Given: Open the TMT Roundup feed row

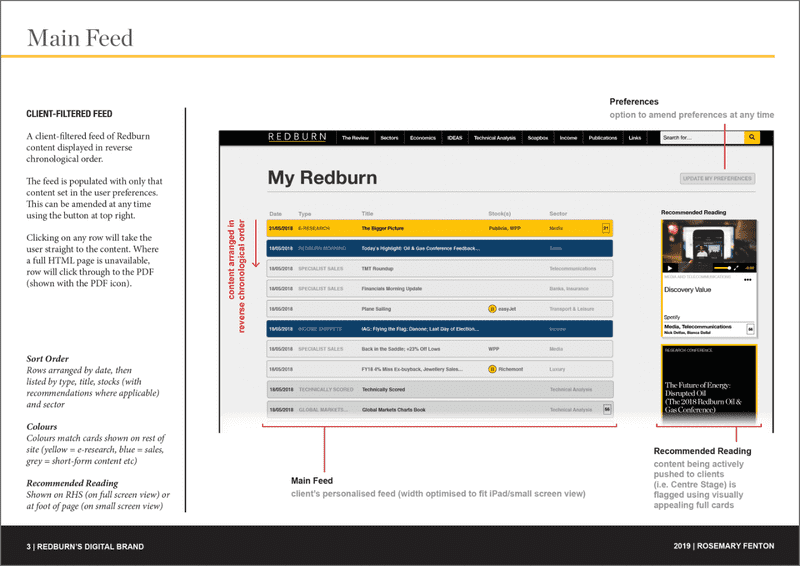Looking at the screenshot, I should (439, 268).
